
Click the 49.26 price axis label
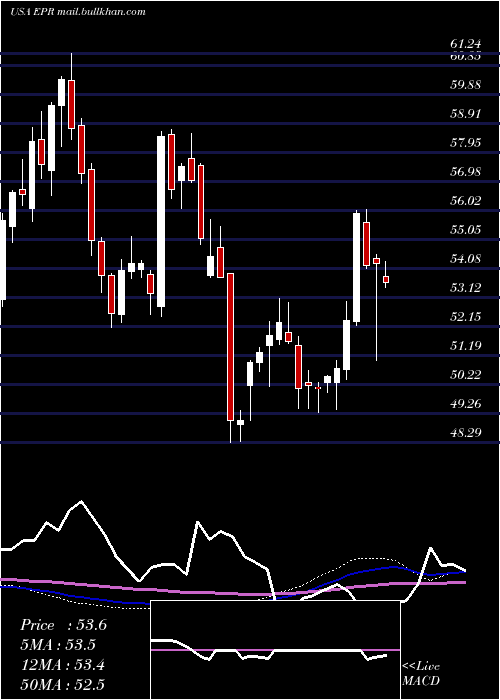[466, 403]
